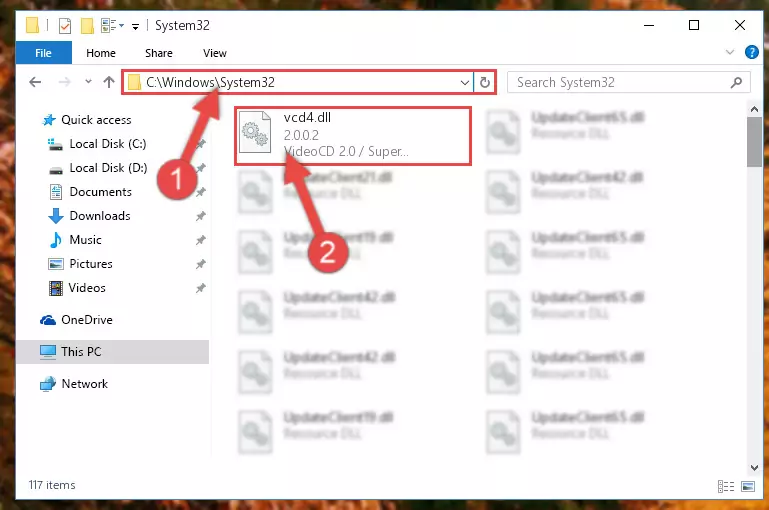Viewport: 769px width, 510px height.
Task: Open Local Disk (C:) in sidebar
Action: 108,144
